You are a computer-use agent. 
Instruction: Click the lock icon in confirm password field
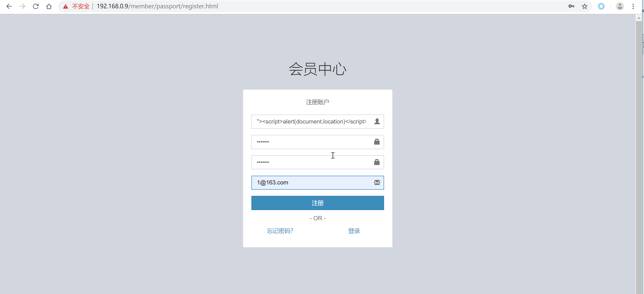click(x=377, y=162)
